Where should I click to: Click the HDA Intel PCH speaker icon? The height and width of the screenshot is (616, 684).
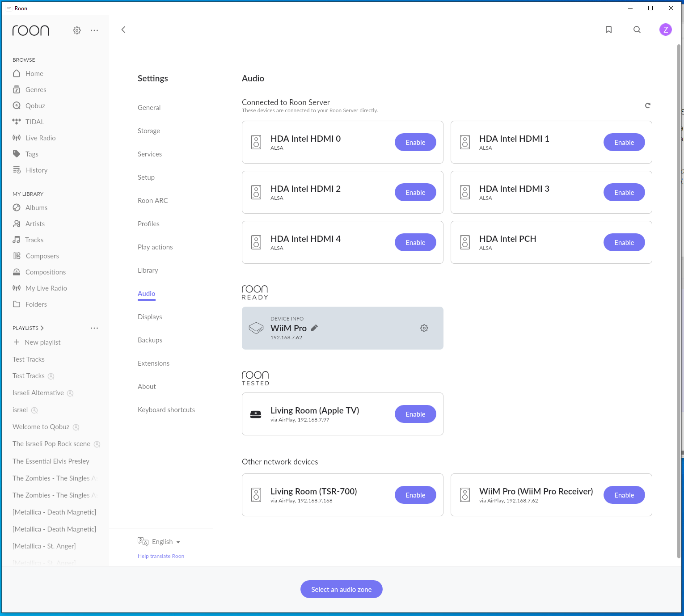click(x=465, y=242)
